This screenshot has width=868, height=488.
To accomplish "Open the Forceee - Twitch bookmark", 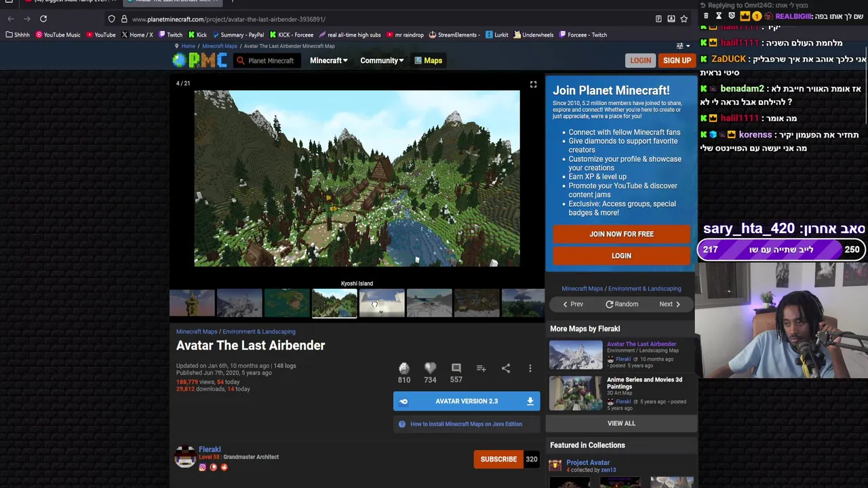I will point(583,35).
